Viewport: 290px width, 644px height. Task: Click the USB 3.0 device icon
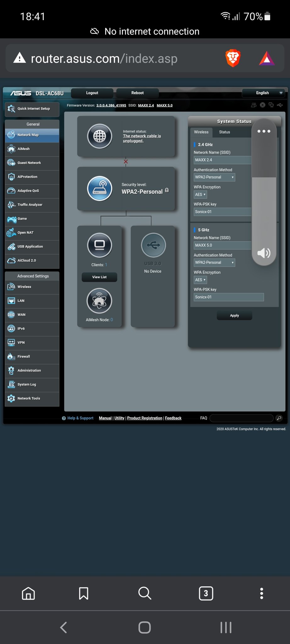(x=153, y=245)
